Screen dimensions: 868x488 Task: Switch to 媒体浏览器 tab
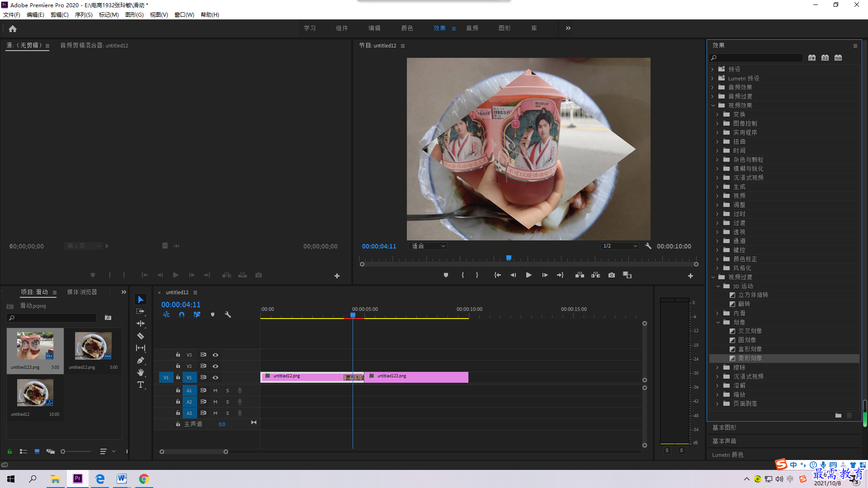[82, 292]
